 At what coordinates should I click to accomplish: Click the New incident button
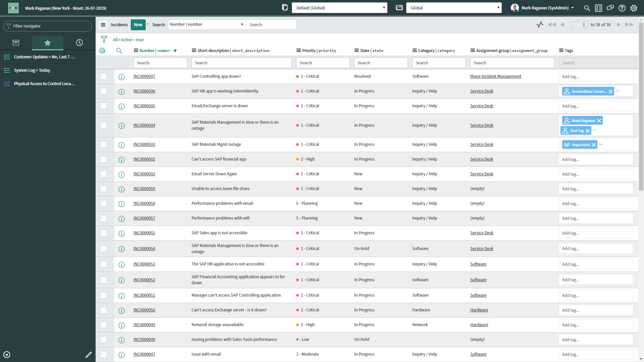(x=138, y=24)
